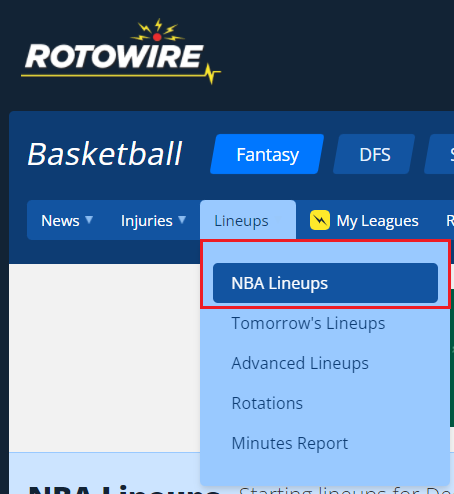Open the Minutes Report
This screenshot has height=494, width=454.
(290, 443)
